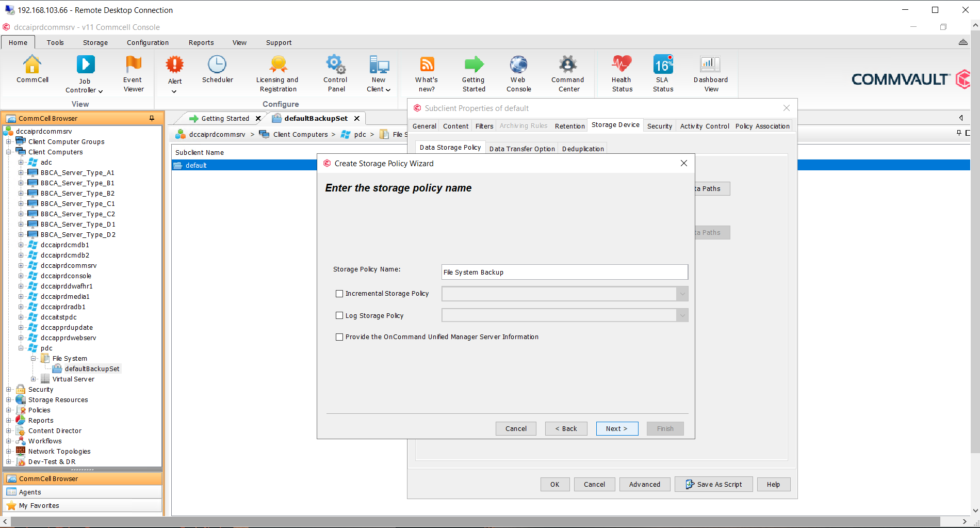This screenshot has width=980, height=528.
Task: Check Provide the OnCommand Unified Manager option
Action: pos(339,337)
